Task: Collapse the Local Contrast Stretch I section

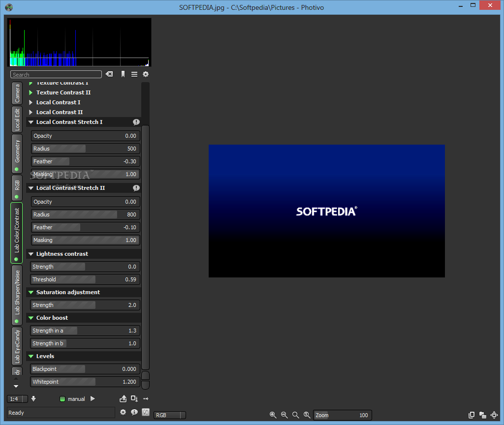Action: click(x=31, y=122)
